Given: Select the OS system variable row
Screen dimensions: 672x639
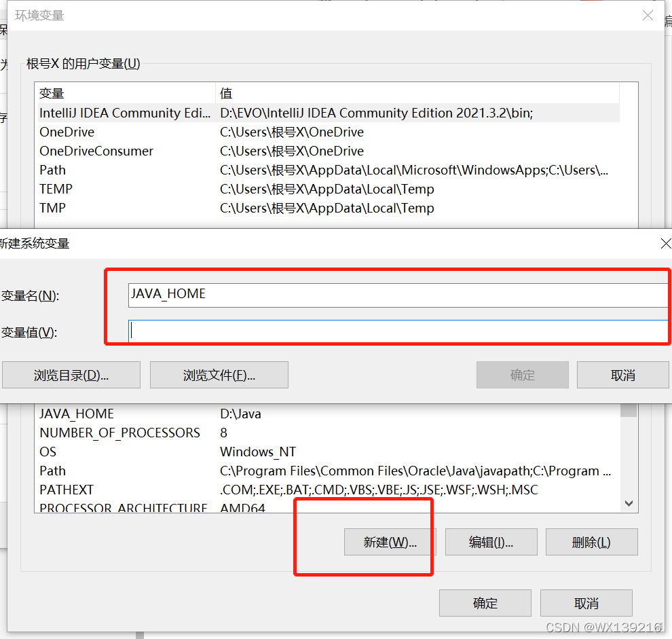Looking at the screenshot, I should tap(329, 452).
